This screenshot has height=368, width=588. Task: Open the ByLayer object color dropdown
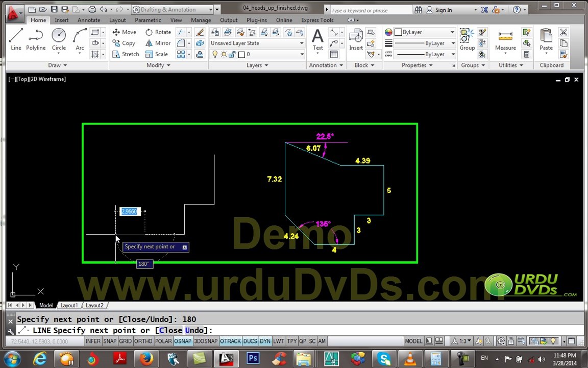pyautogui.click(x=425, y=32)
